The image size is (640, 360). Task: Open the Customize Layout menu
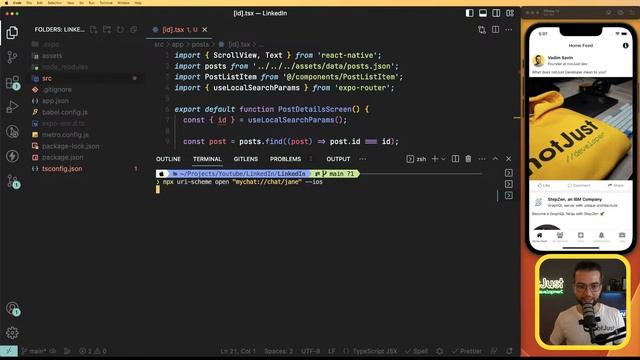[510, 13]
